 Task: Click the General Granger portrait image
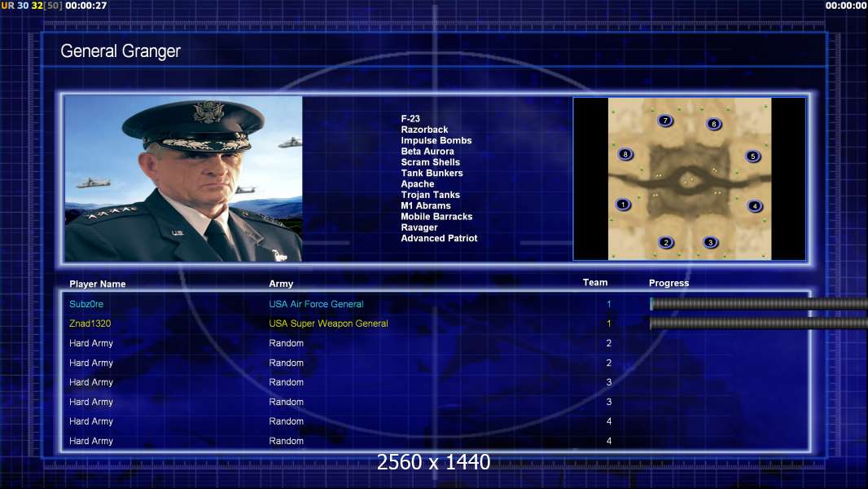183,178
